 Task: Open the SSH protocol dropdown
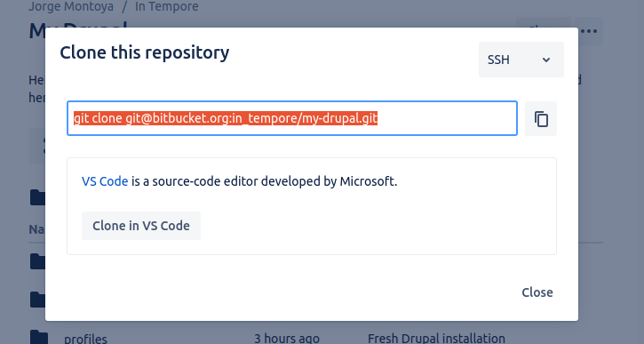tap(521, 60)
